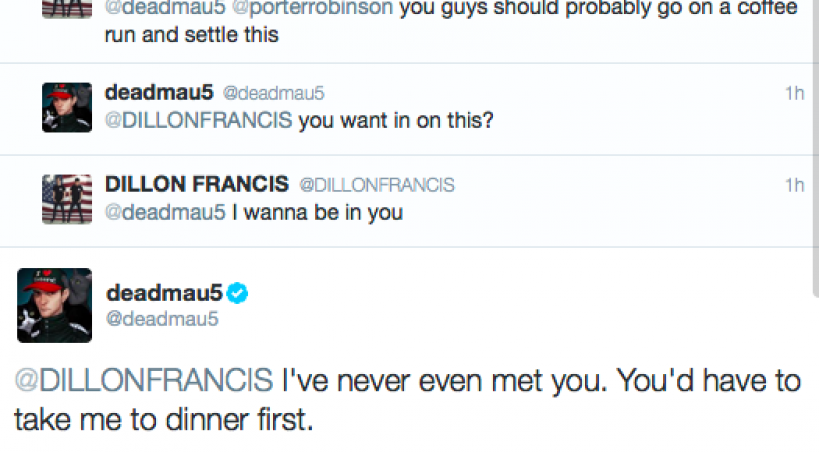Viewport: 819px width, 452px height.
Task: Click the gray @DILLONFRANCIS handle beside name
Action: 376,185
